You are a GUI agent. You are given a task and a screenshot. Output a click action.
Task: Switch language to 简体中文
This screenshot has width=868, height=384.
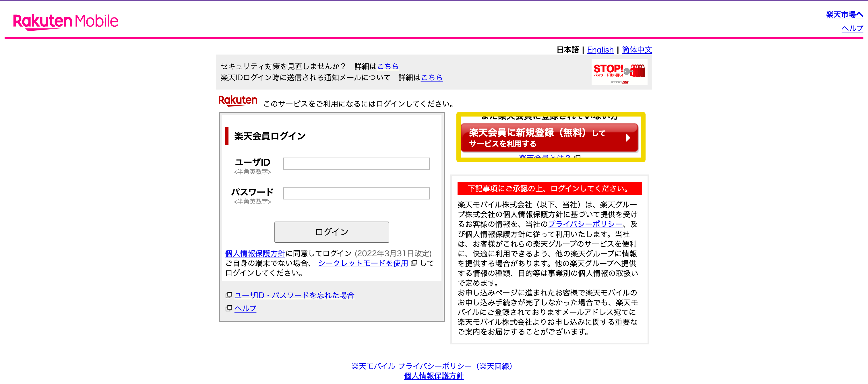tap(637, 50)
